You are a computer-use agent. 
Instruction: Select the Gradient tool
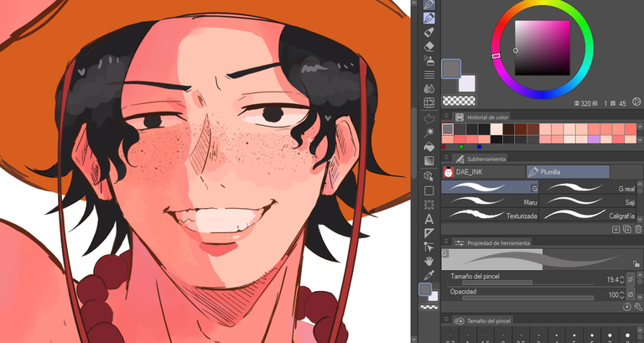tap(429, 161)
